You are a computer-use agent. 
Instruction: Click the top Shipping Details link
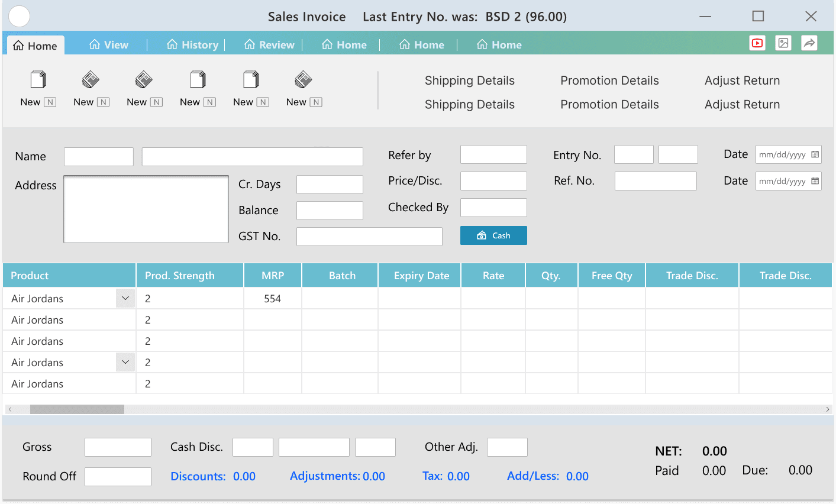tap(470, 80)
